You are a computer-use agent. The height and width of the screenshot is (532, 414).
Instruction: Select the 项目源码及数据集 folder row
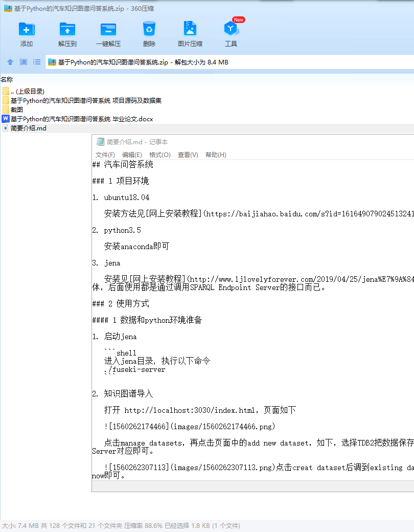(x=86, y=100)
